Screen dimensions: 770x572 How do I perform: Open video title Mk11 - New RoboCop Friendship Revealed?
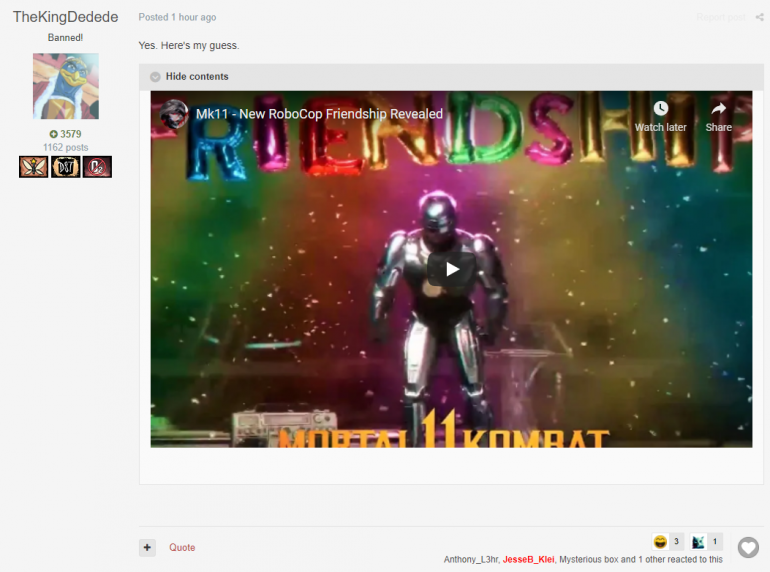click(x=319, y=114)
